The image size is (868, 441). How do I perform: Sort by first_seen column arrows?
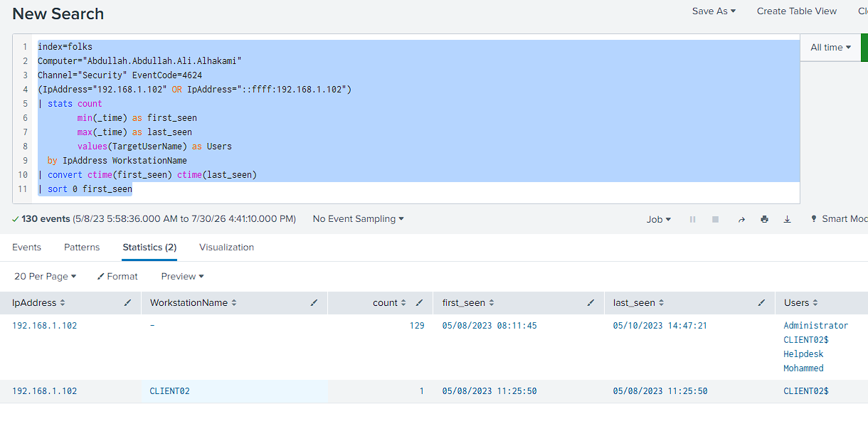tap(492, 303)
